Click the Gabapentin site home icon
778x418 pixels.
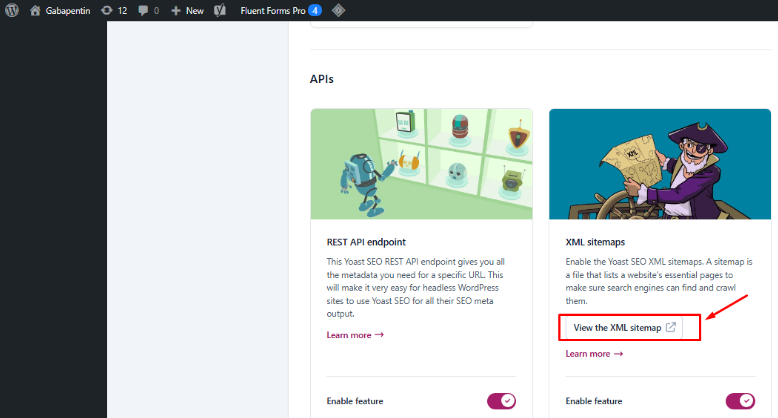click(x=35, y=10)
